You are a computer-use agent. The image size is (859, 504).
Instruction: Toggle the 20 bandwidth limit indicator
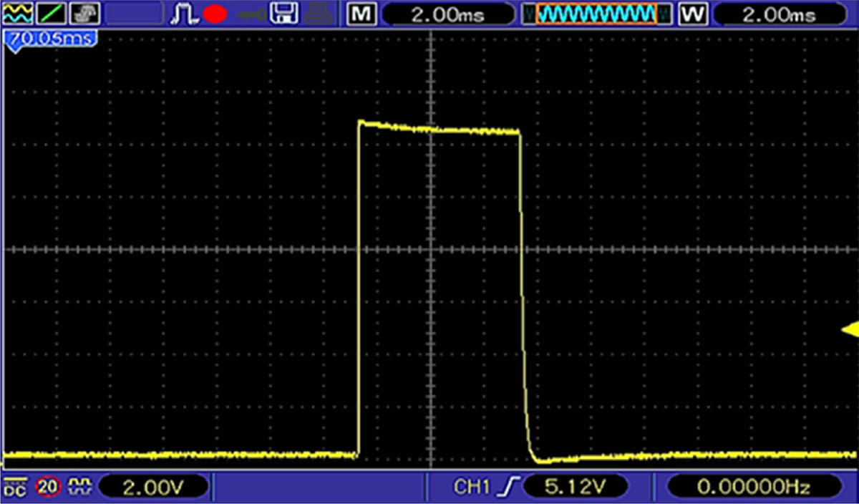click(x=47, y=487)
